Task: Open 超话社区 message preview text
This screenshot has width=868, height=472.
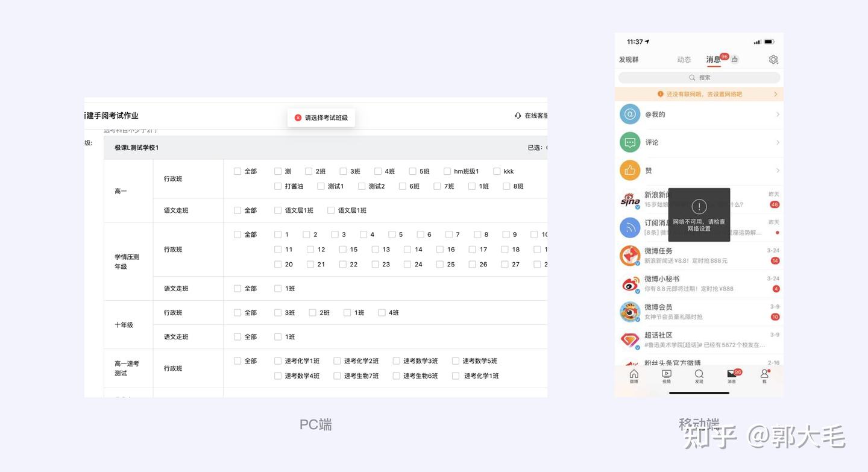Action: 705,345
